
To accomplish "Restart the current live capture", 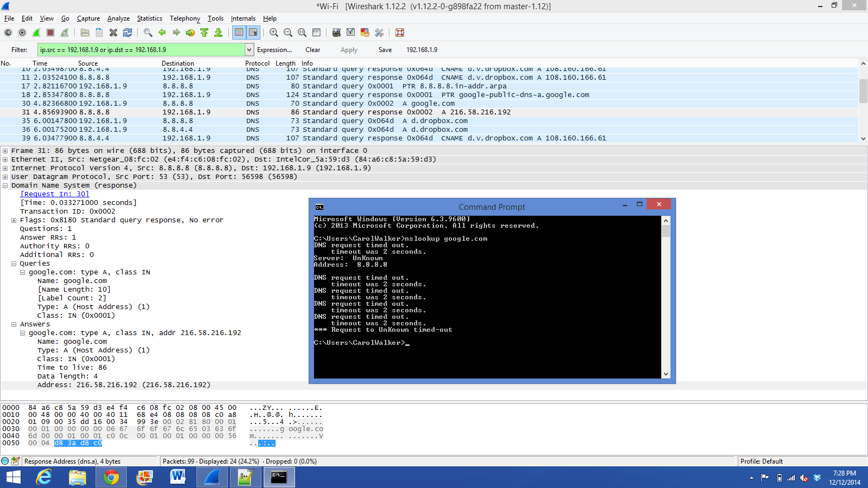I will 65,33.
